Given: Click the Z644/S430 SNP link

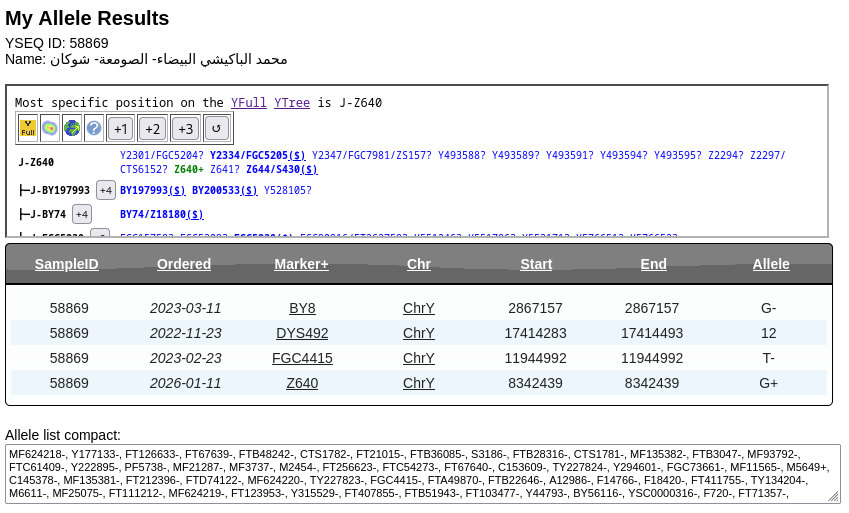Looking at the screenshot, I should [x=282, y=170].
